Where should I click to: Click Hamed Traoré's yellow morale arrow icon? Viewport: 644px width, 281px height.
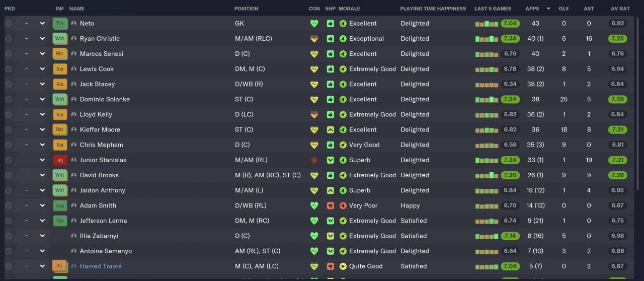click(x=343, y=266)
